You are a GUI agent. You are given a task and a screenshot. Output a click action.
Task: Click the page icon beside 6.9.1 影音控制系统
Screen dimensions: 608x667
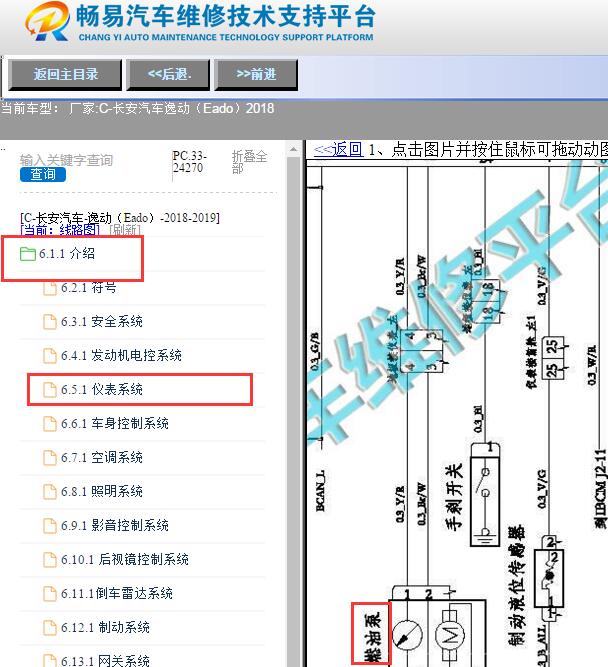tap(50, 526)
